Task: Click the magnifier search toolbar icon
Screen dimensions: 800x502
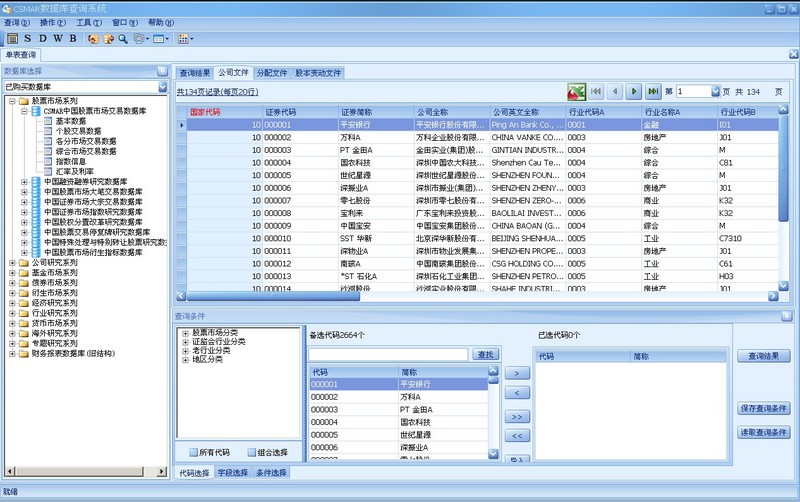Action: coord(123,39)
